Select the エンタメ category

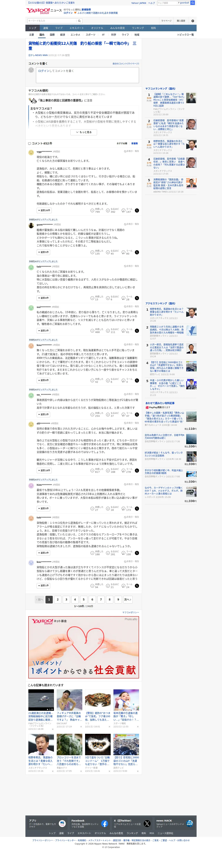click(x=75, y=35)
